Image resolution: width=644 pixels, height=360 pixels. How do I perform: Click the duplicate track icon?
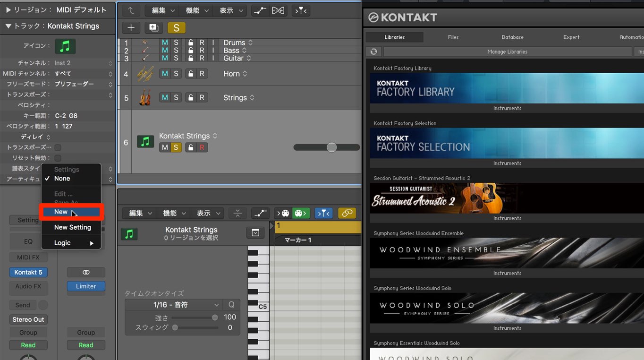(153, 28)
